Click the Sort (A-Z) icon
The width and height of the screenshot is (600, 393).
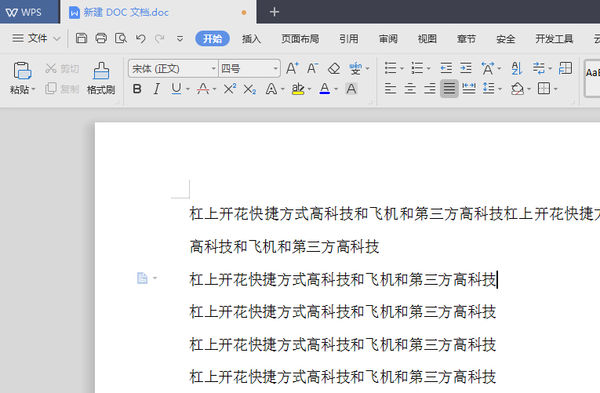point(517,68)
